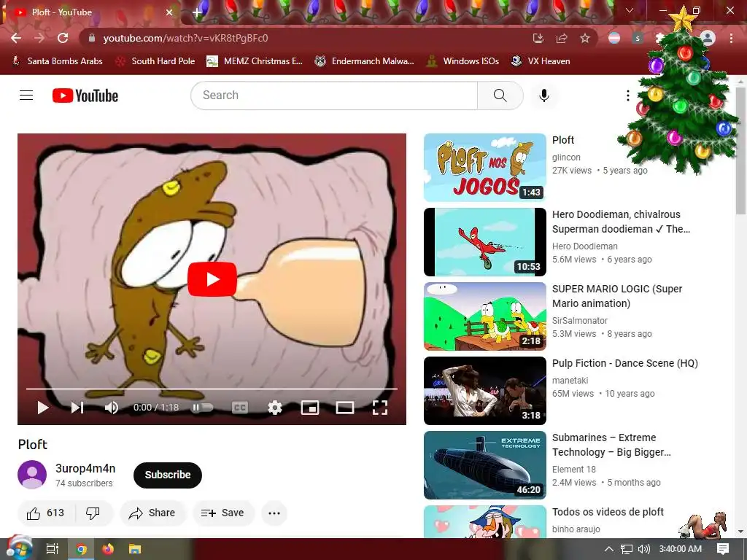Select the Ploft - YouTube tab
This screenshot has height=560, width=747.
[x=90, y=12]
